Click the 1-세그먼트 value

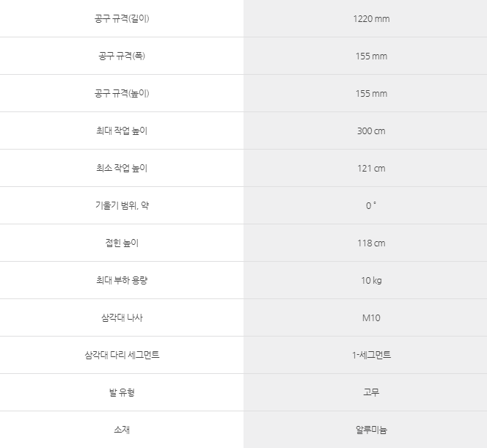[x=371, y=355]
